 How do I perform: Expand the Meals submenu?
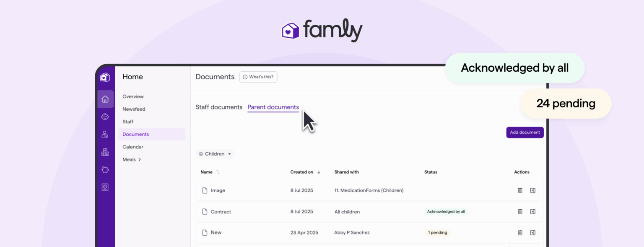click(x=132, y=160)
